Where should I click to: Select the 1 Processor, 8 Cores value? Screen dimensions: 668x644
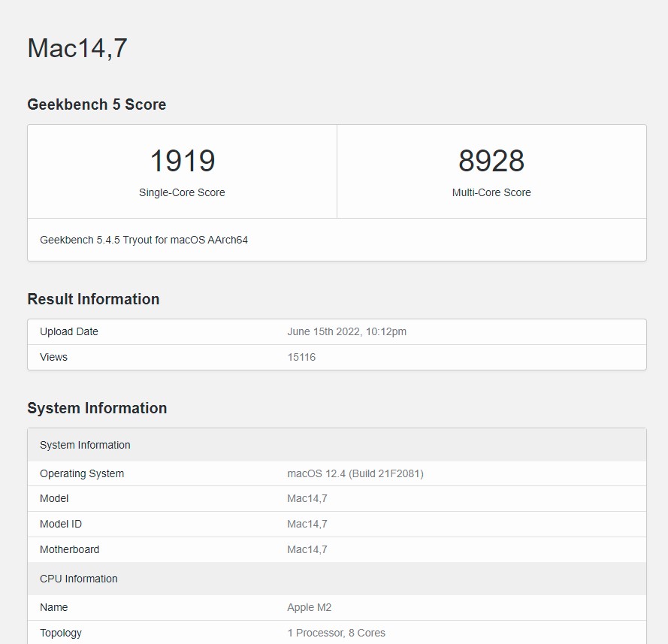(x=336, y=633)
